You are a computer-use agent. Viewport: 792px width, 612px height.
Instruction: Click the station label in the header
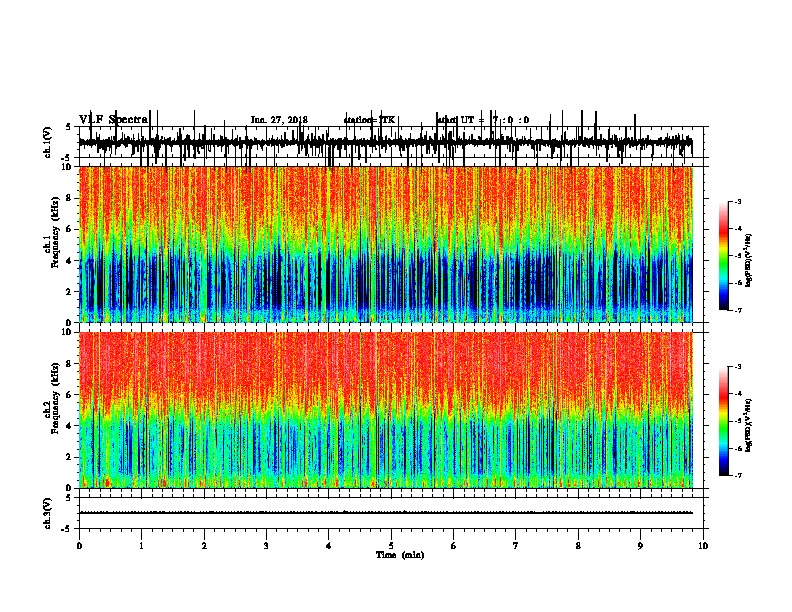tap(369, 120)
